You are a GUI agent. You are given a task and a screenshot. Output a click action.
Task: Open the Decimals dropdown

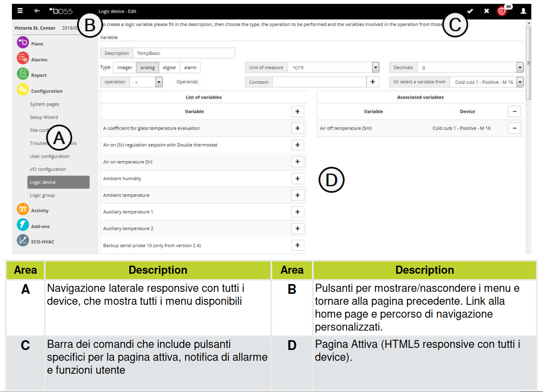pos(520,67)
